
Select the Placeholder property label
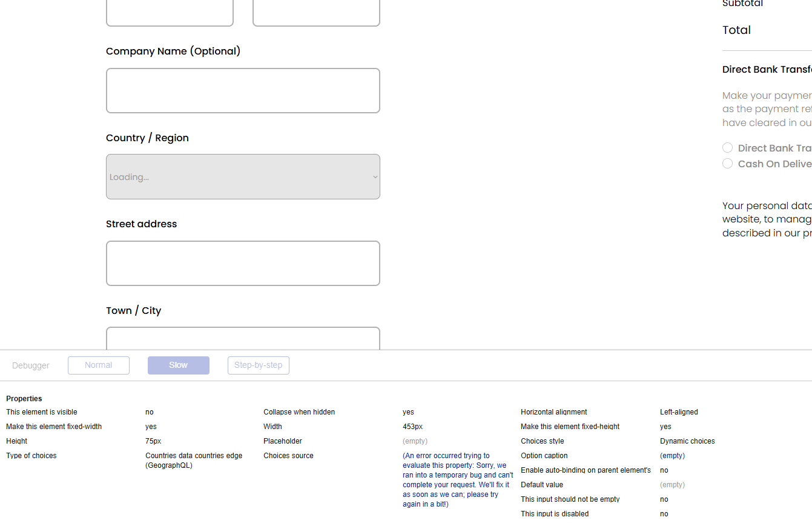pyautogui.click(x=283, y=441)
